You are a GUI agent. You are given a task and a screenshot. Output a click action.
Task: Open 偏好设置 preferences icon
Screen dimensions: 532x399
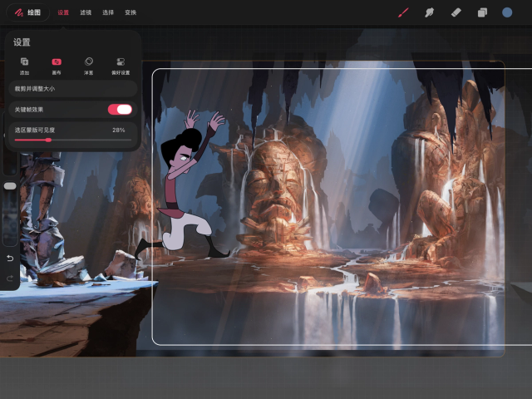point(121,66)
